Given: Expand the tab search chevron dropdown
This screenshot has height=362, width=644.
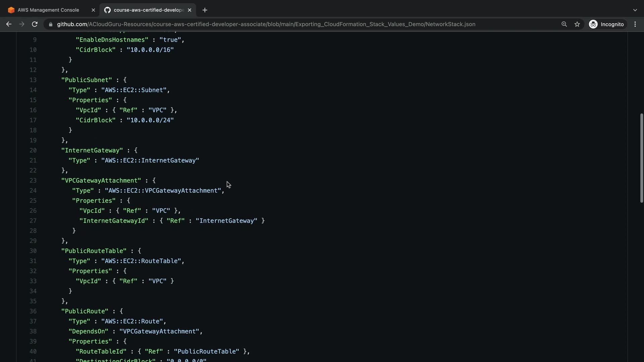Looking at the screenshot, I should point(635,10).
